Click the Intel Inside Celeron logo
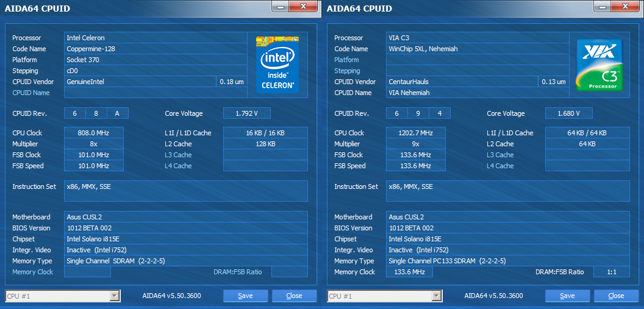The width and height of the screenshot is (644, 309). pyautogui.click(x=277, y=65)
